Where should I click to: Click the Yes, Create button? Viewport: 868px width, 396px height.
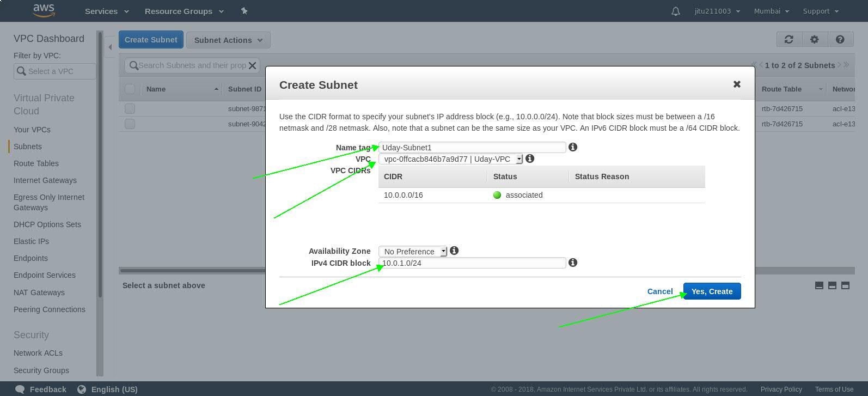tap(712, 291)
